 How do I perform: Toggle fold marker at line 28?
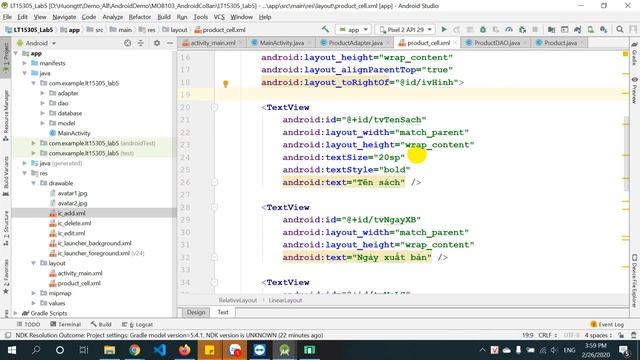point(214,207)
